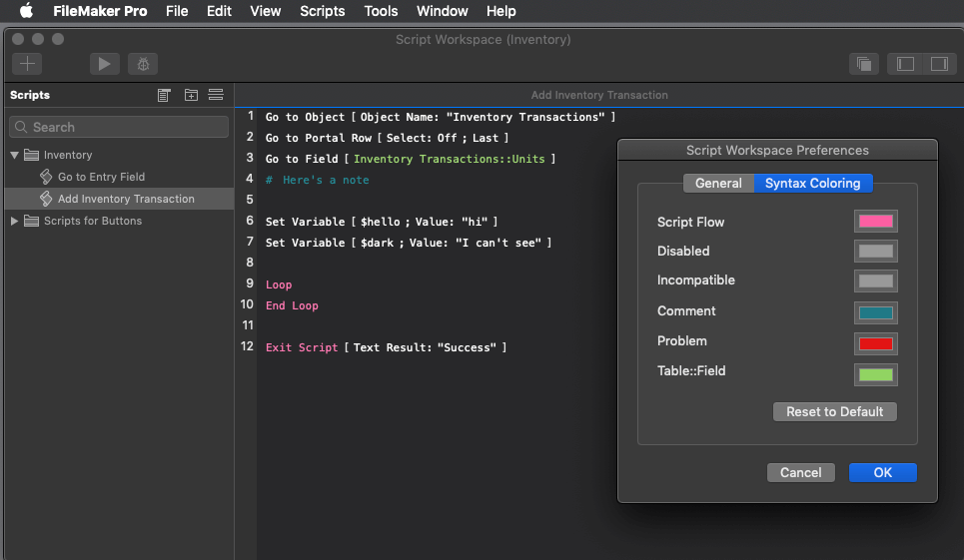This screenshot has width=964, height=560.
Task: Click the Scripts for Buttons folder icon
Action: [x=31, y=221]
